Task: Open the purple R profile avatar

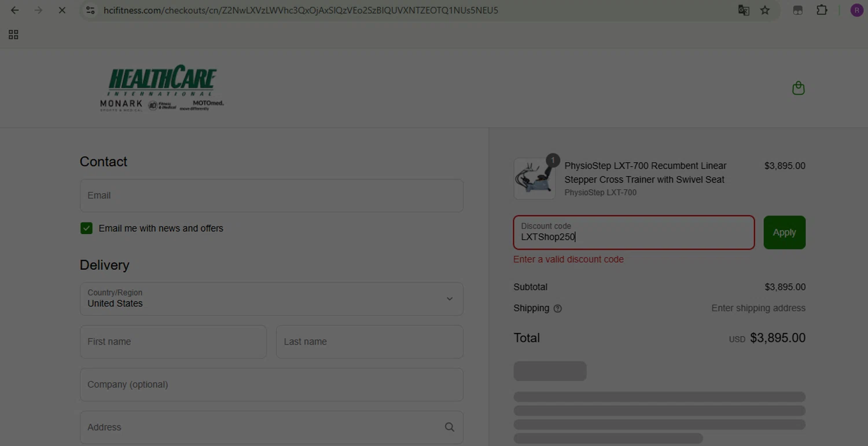Action: click(x=856, y=10)
